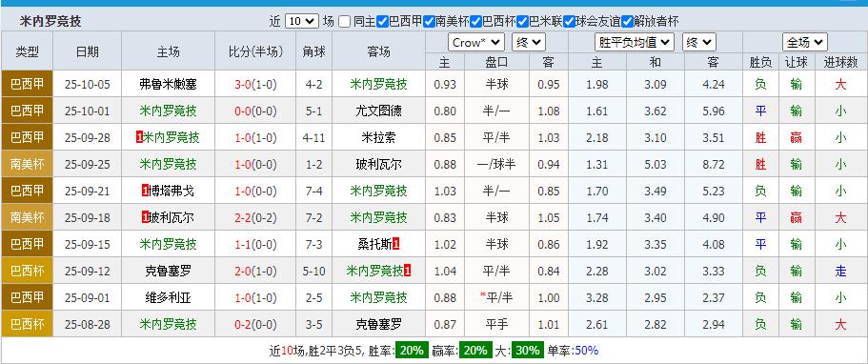Open the recent 10 matches dropdown
Viewport: 868px width, 364px height.
click(x=302, y=22)
